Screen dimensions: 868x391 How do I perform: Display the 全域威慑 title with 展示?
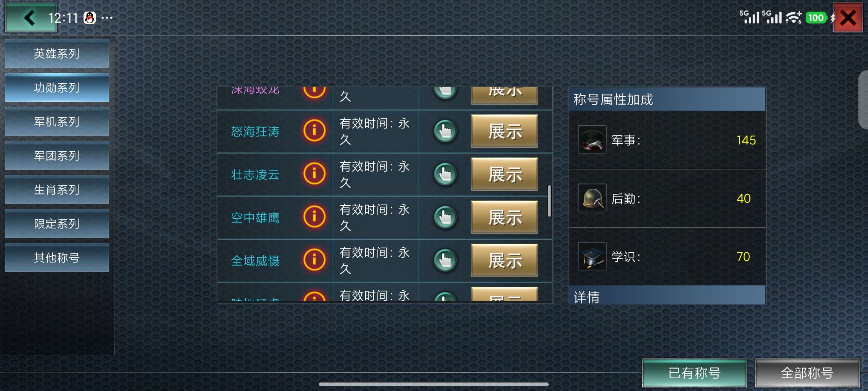click(505, 260)
